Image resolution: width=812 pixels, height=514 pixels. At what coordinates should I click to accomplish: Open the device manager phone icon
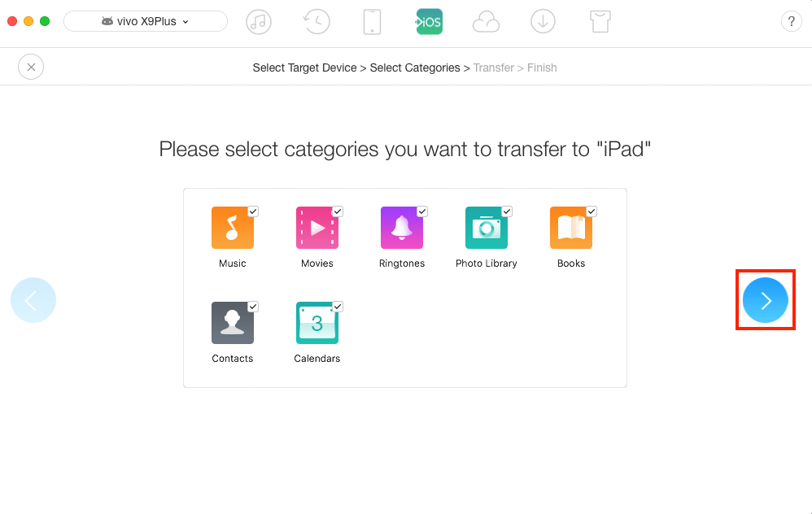pyautogui.click(x=372, y=22)
